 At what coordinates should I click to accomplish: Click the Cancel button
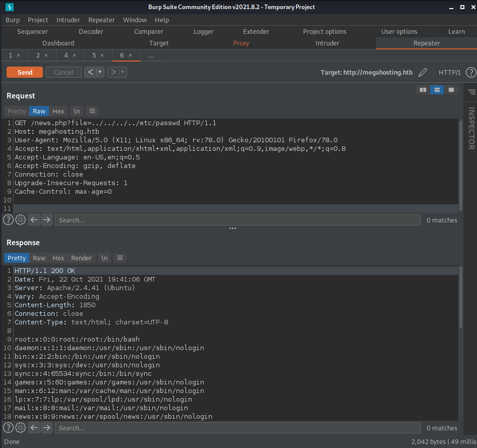pyautogui.click(x=64, y=72)
